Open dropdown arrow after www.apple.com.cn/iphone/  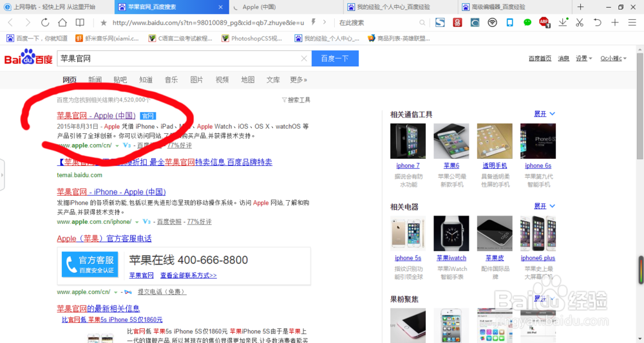click(137, 222)
